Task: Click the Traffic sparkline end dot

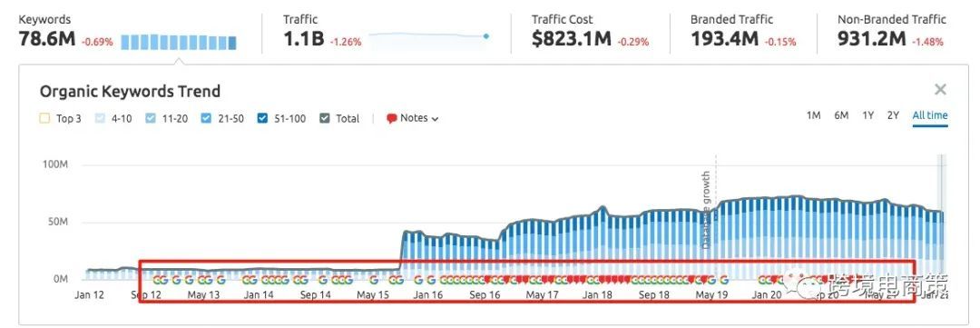Action: tap(485, 36)
